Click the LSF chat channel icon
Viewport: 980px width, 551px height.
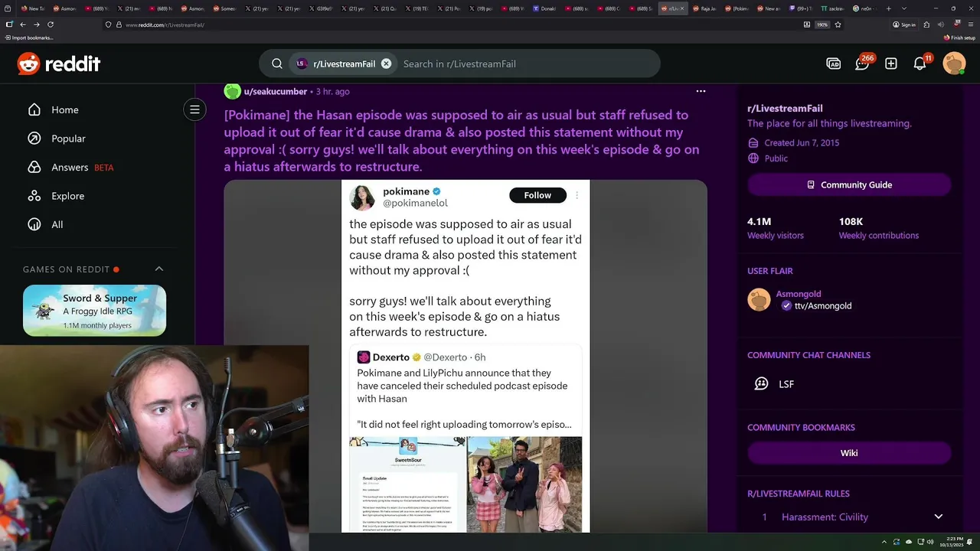[x=761, y=384]
